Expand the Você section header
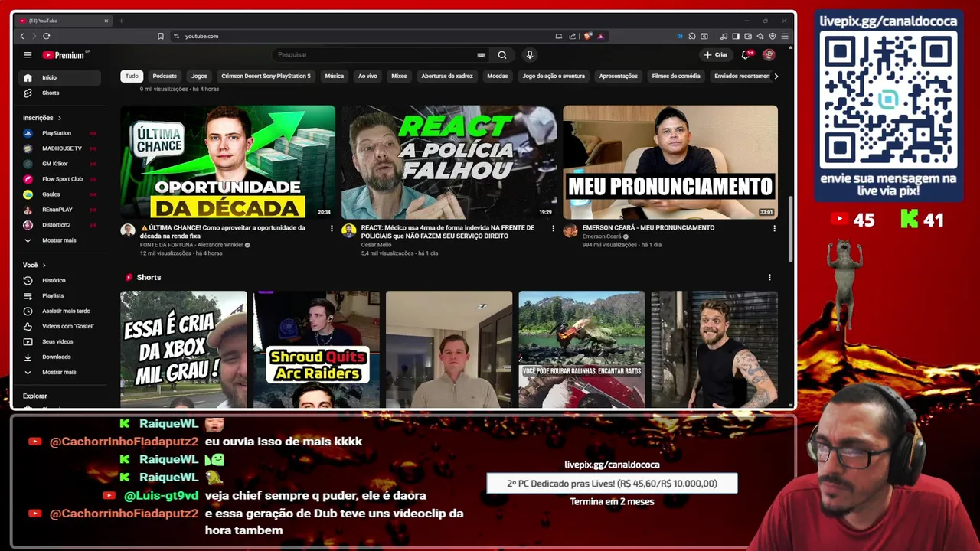Viewport: 980px width, 551px height. (34, 265)
